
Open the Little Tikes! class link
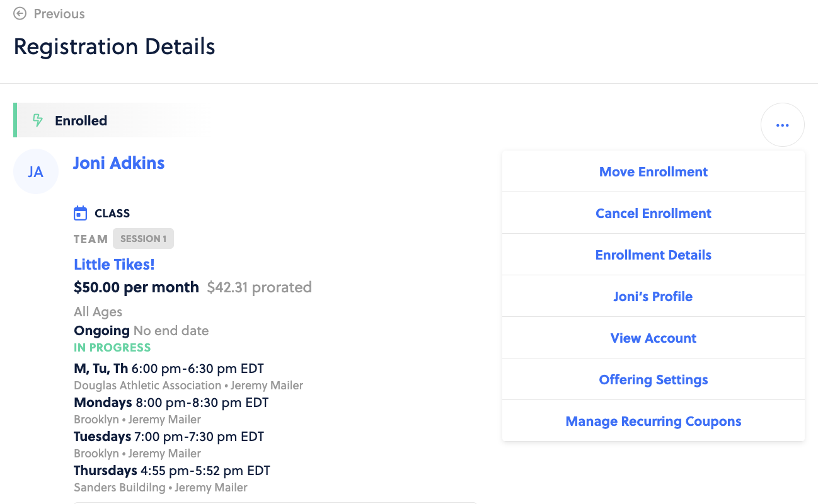tap(114, 264)
